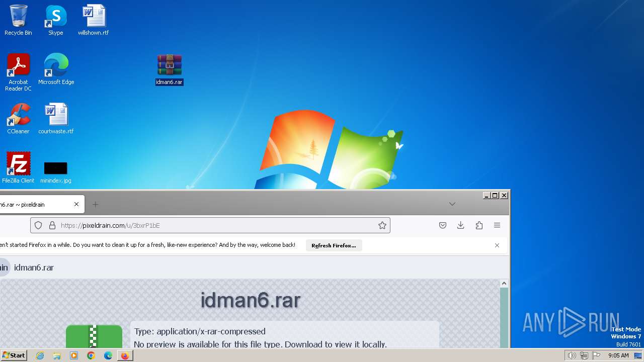Open the Acrobat Reader DC shortcut

tap(18, 72)
